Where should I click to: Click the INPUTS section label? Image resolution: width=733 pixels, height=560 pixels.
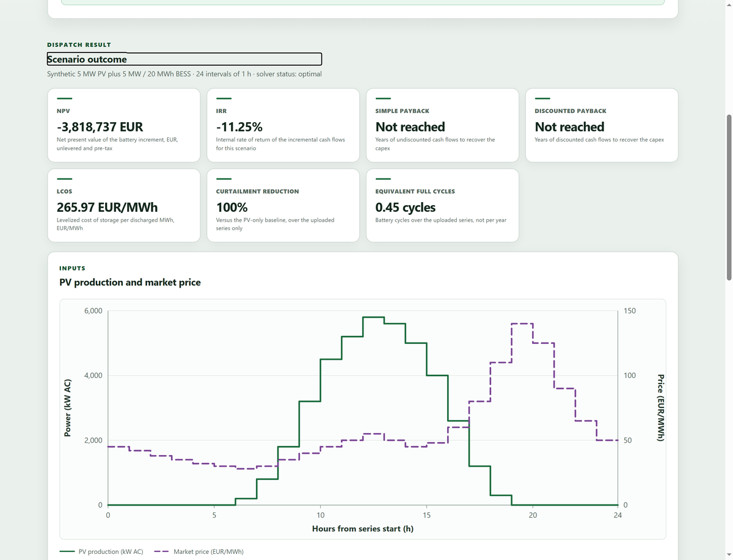click(72, 268)
